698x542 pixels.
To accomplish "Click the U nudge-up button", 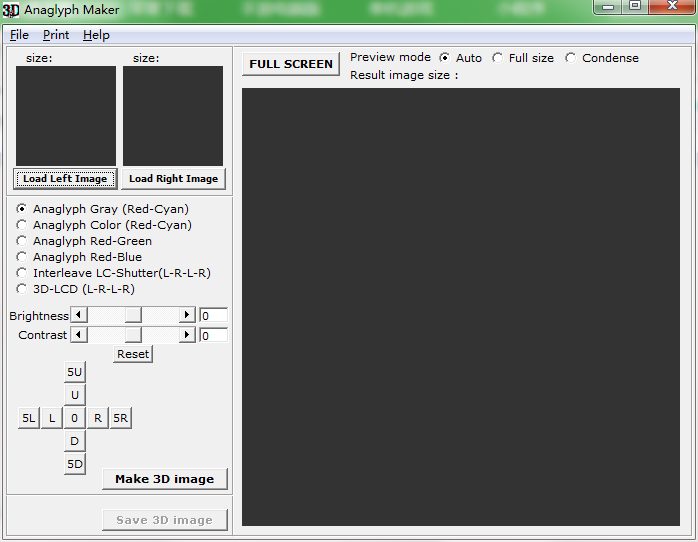I will (74, 395).
